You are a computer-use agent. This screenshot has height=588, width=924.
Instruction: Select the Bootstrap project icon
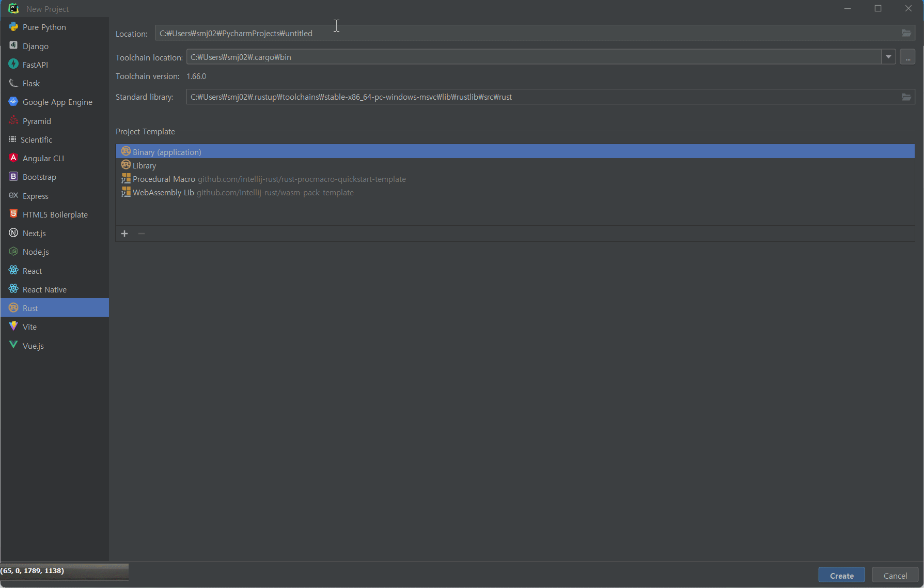[13, 177]
